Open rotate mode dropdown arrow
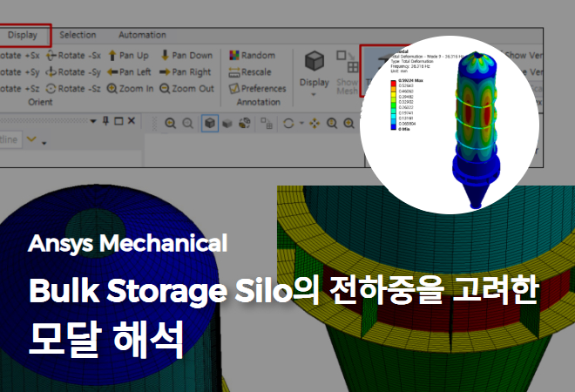 tap(301, 123)
